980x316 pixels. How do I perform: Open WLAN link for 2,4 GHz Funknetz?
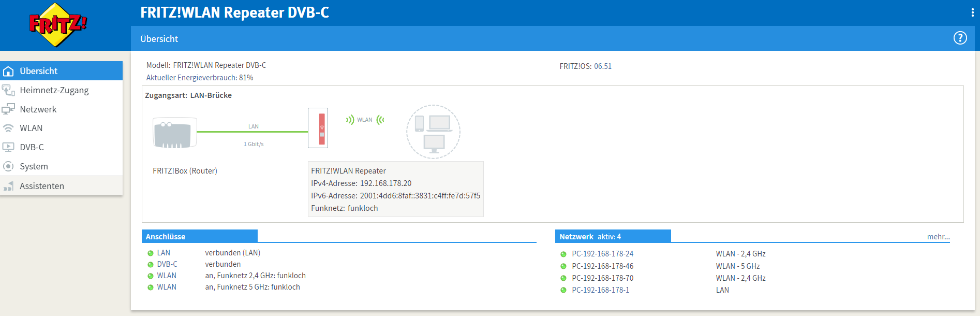coord(167,276)
